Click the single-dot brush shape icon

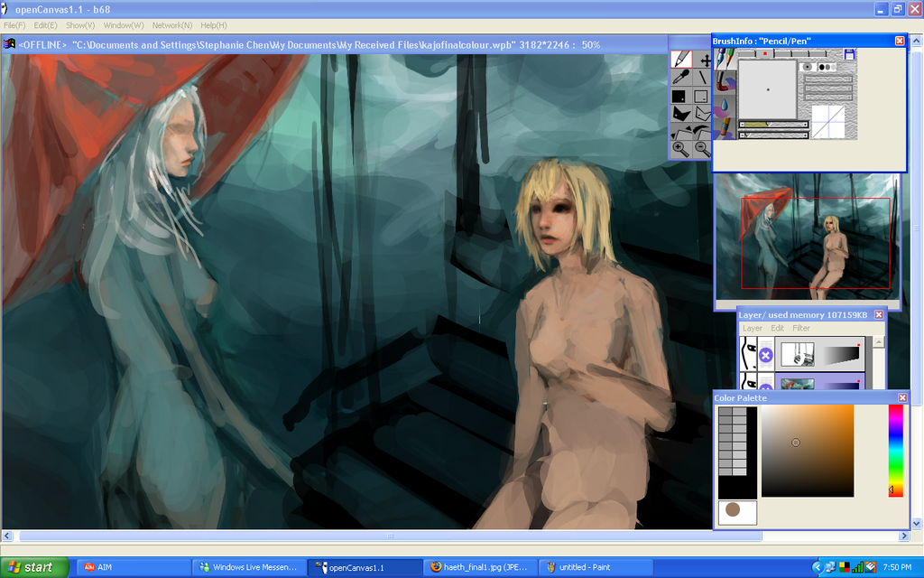pyautogui.click(x=808, y=67)
